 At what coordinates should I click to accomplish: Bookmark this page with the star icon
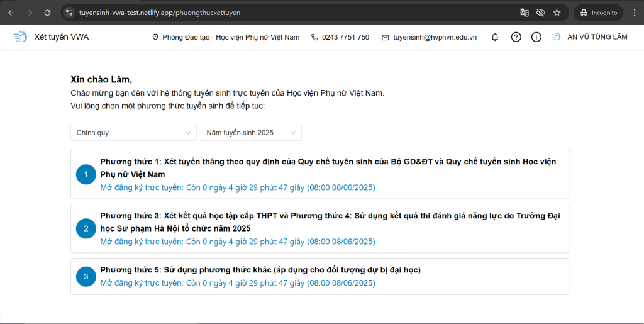[x=557, y=13]
